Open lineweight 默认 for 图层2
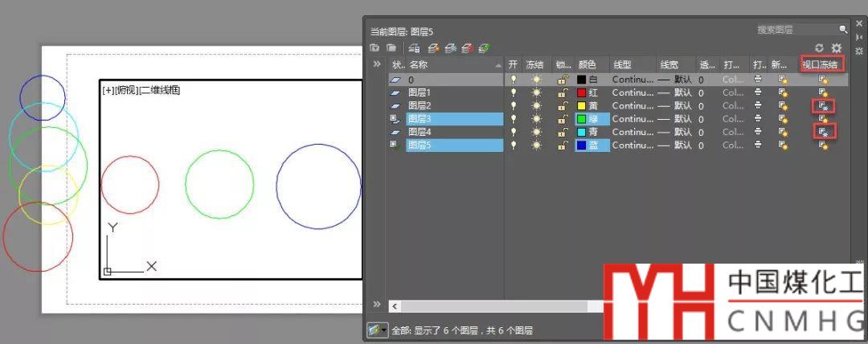 (675, 106)
